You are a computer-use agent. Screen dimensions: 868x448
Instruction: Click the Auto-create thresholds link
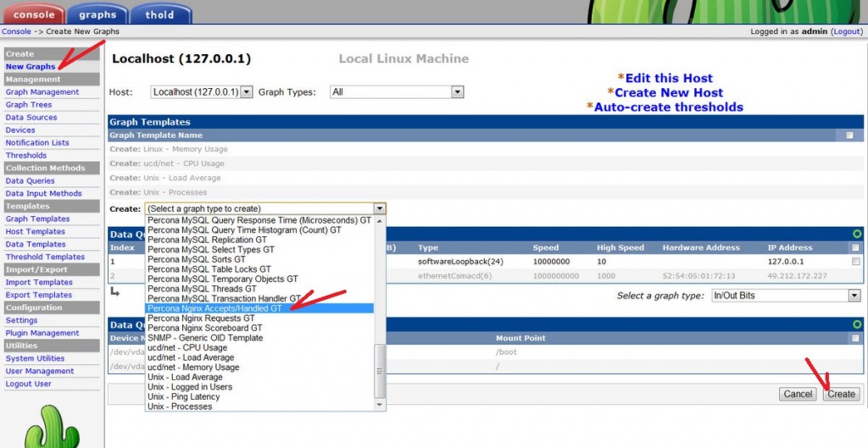pos(668,107)
